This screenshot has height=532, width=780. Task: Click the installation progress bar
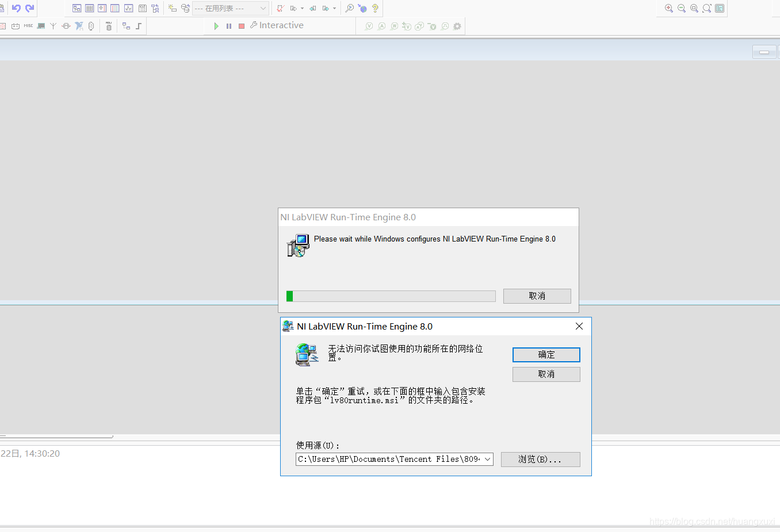(391, 296)
